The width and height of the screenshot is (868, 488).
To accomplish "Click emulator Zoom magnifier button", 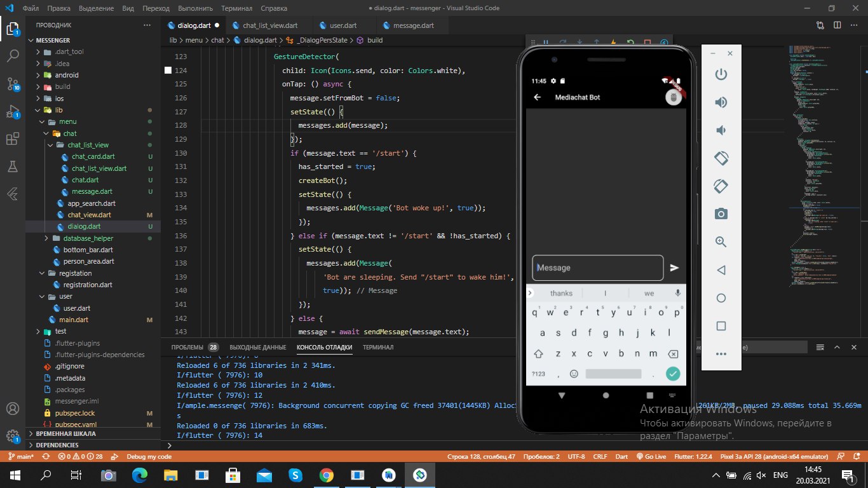I will [x=721, y=242].
